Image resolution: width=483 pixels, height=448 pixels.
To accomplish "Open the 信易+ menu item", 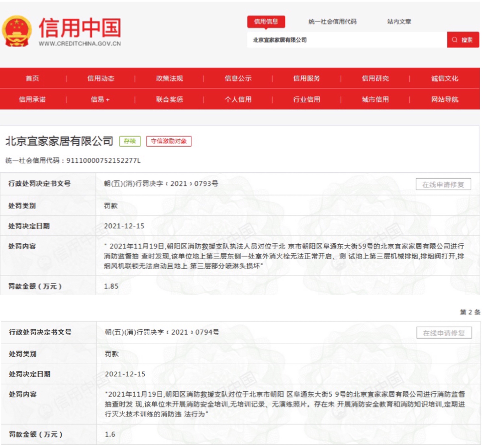I will 100,99.
